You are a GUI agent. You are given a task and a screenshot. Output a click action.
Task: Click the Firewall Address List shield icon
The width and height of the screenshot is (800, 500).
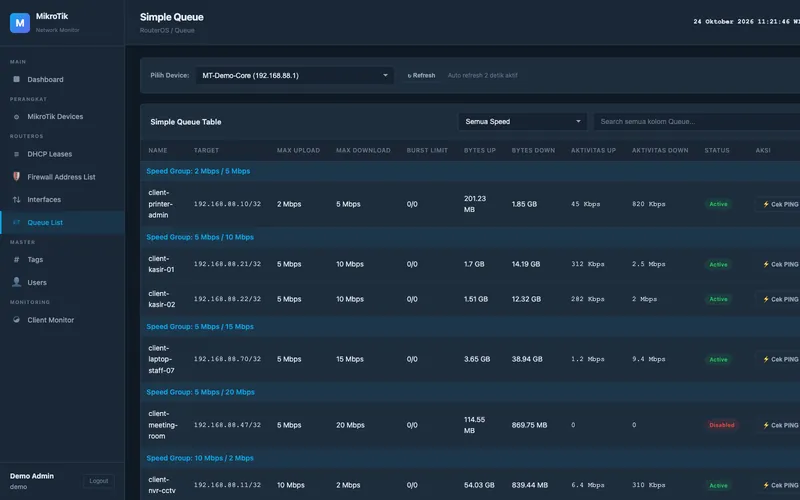16,177
